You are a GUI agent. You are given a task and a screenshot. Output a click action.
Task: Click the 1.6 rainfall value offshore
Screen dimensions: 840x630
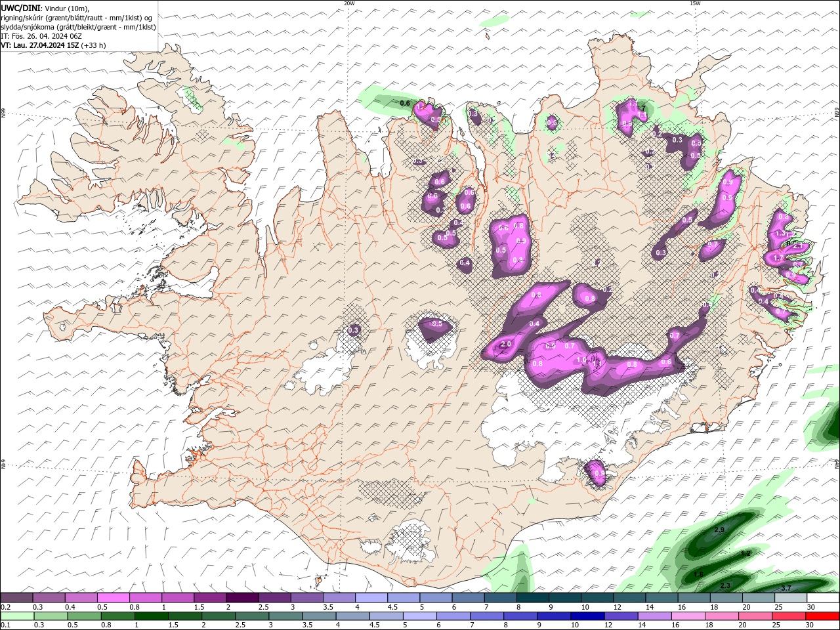pos(698,574)
